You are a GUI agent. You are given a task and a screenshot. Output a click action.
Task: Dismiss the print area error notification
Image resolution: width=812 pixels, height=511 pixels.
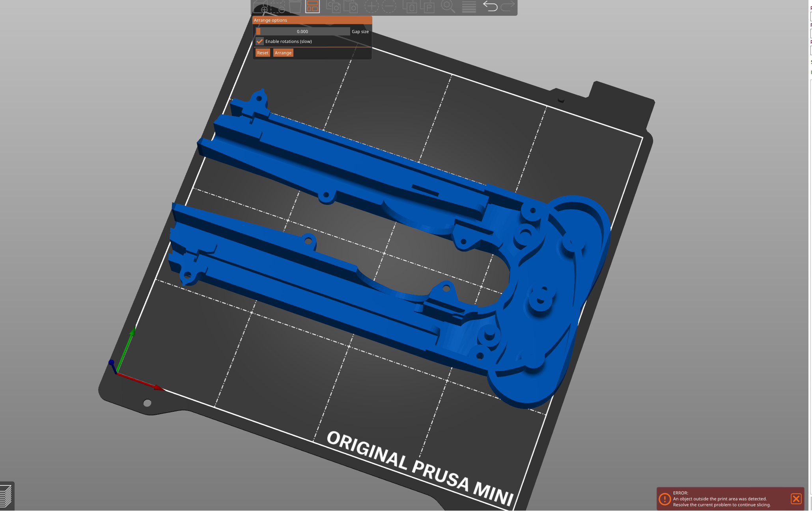pos(796,499)
